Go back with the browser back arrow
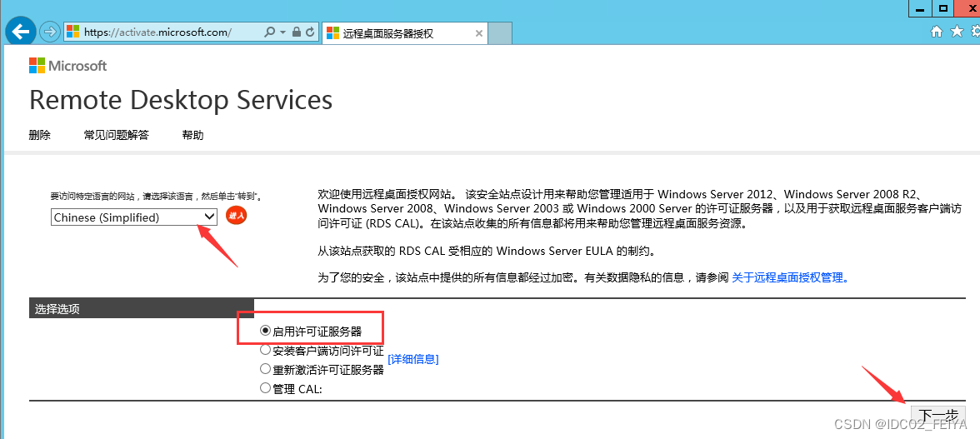This screenshot has width=980, height=439. [22, 31]
